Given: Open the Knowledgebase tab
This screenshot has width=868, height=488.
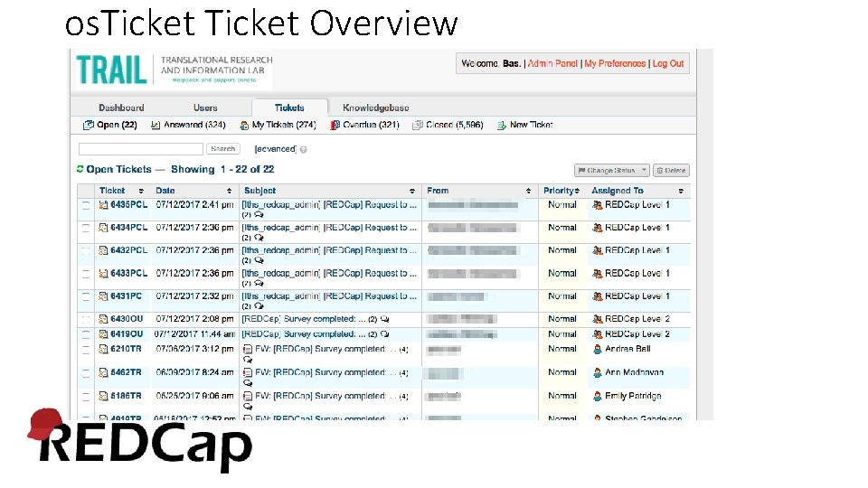Looking at the screenshot, I should coord(376,108).
